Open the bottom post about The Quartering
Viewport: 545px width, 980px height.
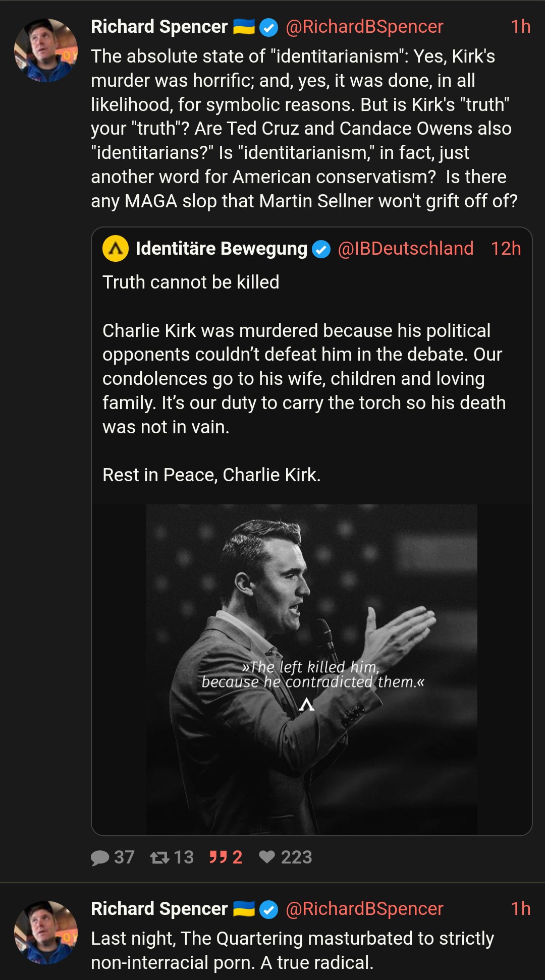point(292,951)
